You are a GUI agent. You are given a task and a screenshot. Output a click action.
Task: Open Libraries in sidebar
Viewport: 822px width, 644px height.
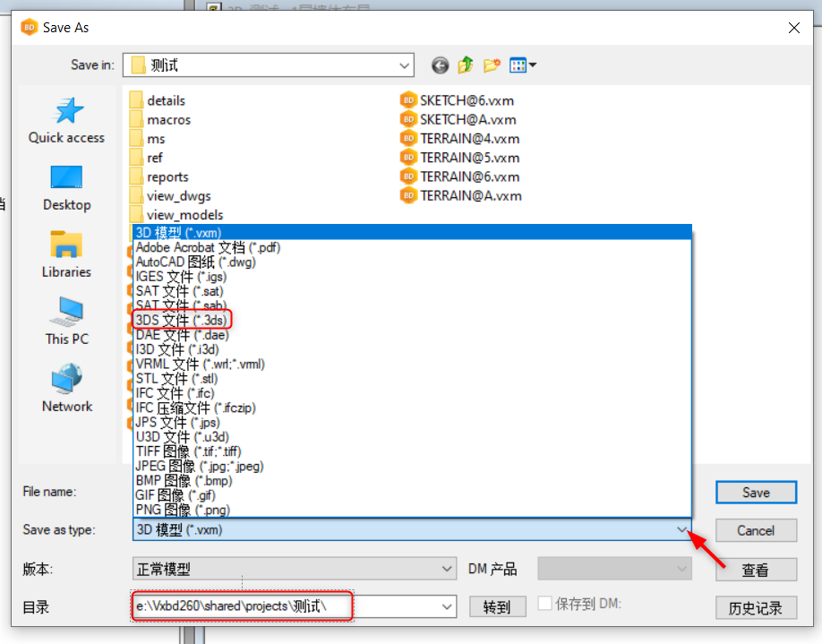tap(66, 255)
